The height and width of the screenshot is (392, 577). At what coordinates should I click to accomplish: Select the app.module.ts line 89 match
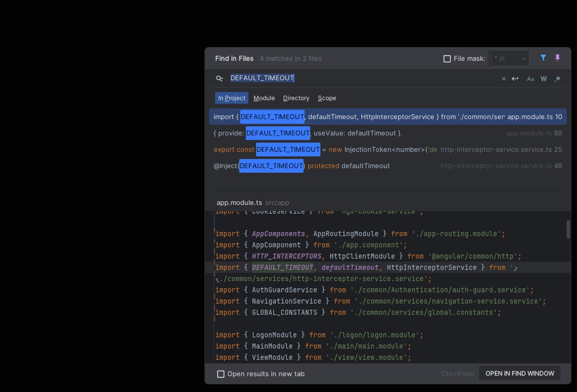click(x=358, y=133)
